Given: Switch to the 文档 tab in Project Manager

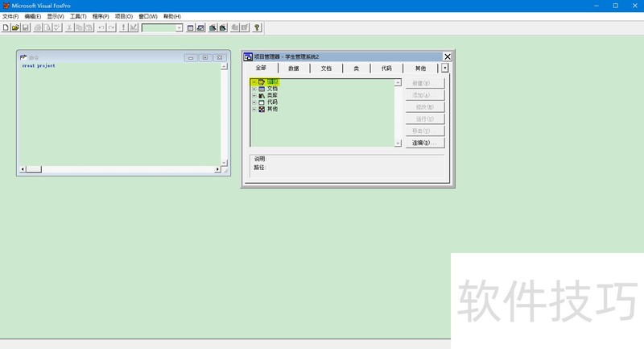Looking at the screenshot, I should pyautogui.click(x=326, y=69).
